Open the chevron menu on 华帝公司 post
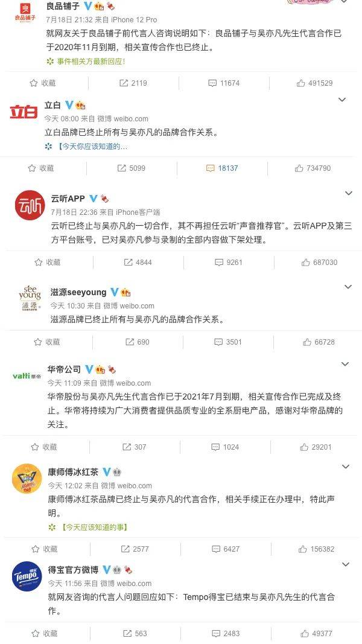Image resolution: width=362 pixels, height=644 pixels. [345, 364]
